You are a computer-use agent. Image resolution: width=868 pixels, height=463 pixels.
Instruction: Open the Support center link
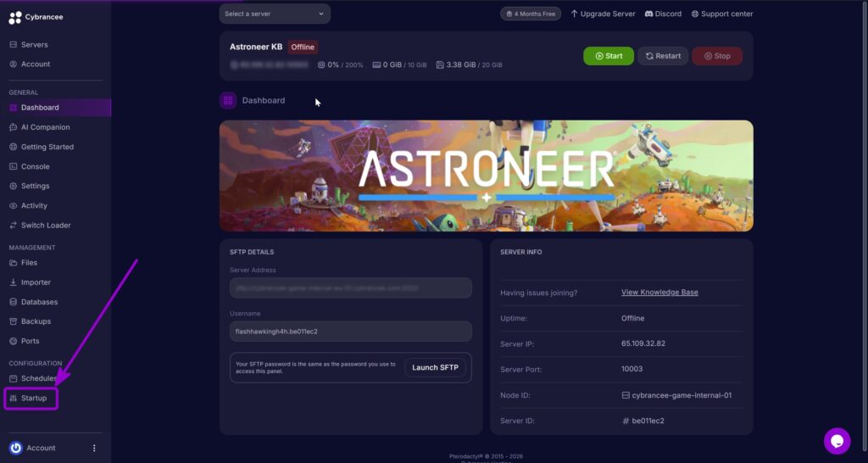coord(722,14)
